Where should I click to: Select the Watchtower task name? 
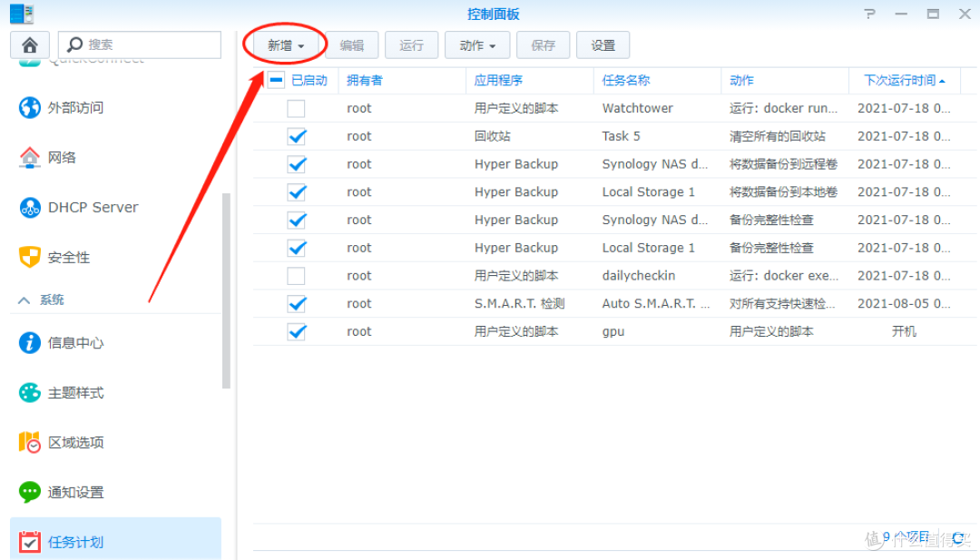coord(638,108)
